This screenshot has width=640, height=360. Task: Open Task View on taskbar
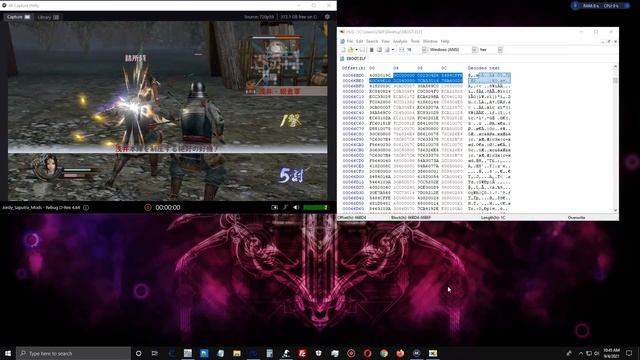pyautogui.click(x=155, y=353)
